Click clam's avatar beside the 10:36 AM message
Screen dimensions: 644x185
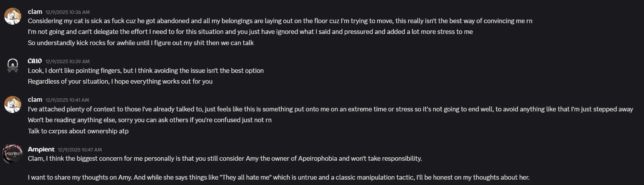(13, 16)
